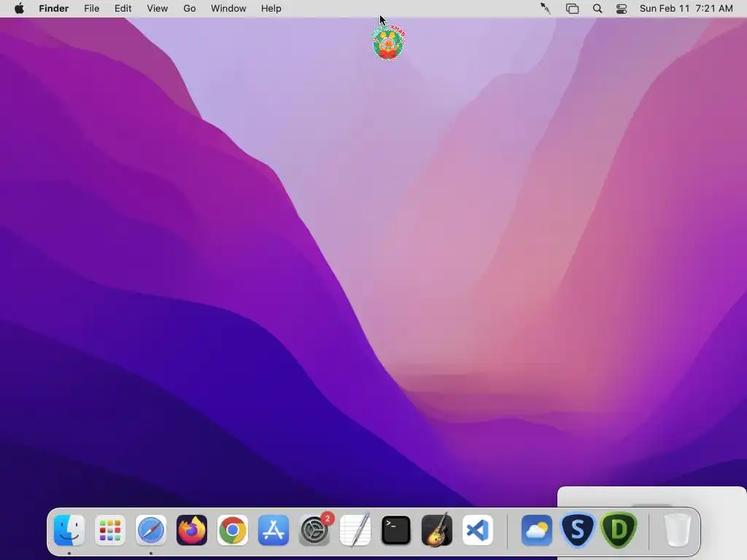Click the Christmas wreath desktop icon
The width and height of the screenshot is (747, 560).
point(388,42)
